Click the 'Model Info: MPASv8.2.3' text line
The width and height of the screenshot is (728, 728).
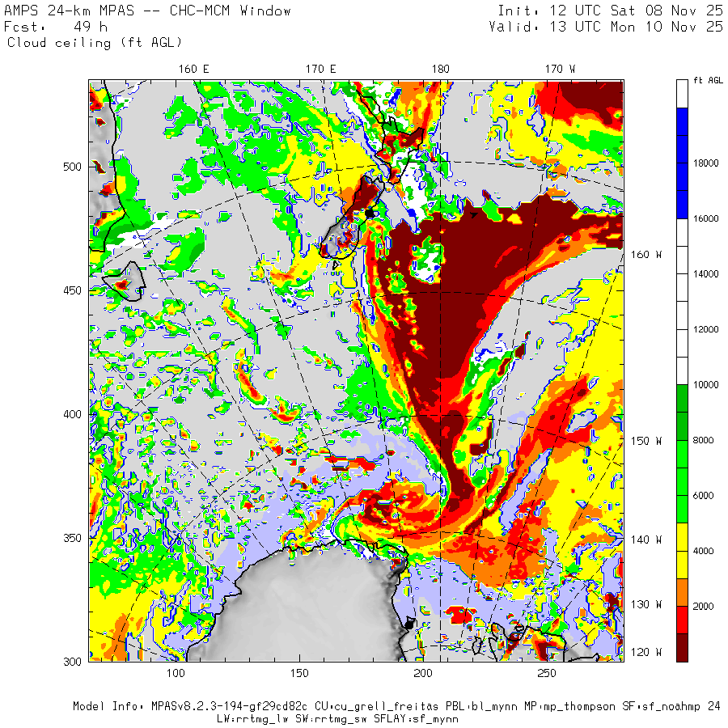pyautogui.click(x=396, y=707)
